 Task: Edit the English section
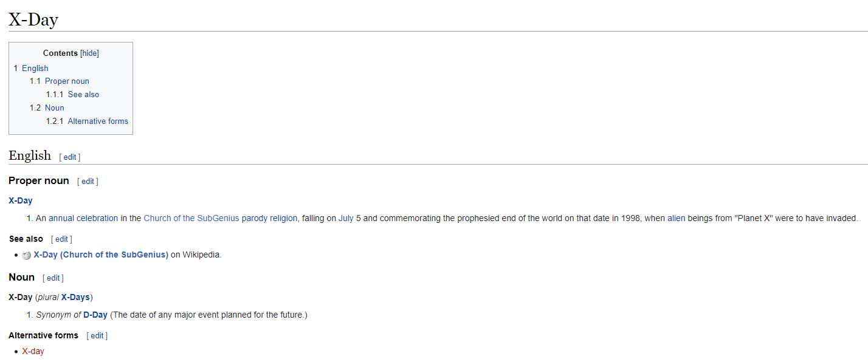point(70,157)
